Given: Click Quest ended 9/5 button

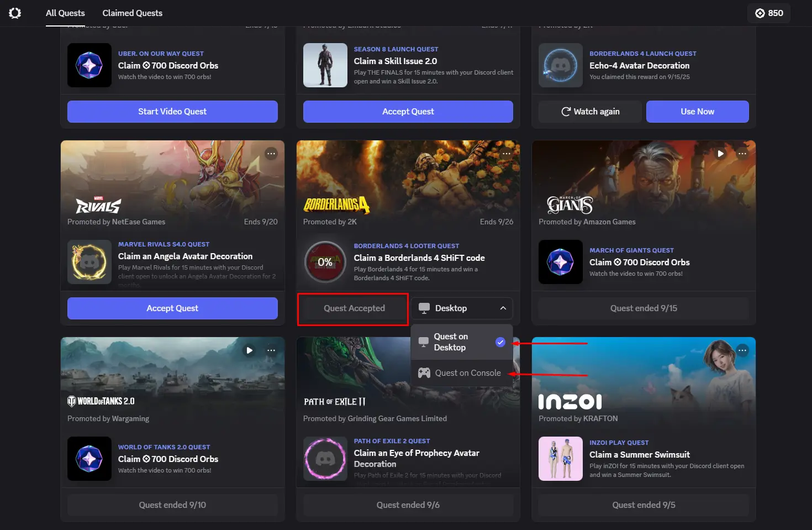Looking at the screenshot, I should [x=644, y=505].
